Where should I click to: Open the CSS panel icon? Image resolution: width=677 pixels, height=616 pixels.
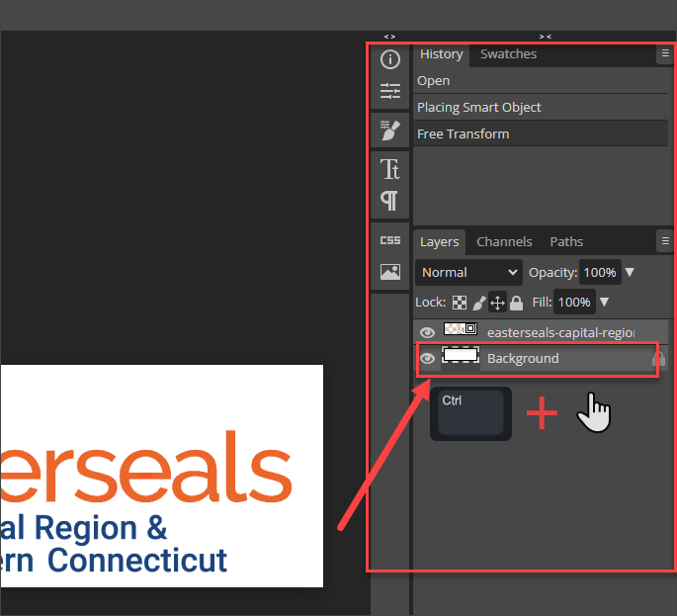389,240
